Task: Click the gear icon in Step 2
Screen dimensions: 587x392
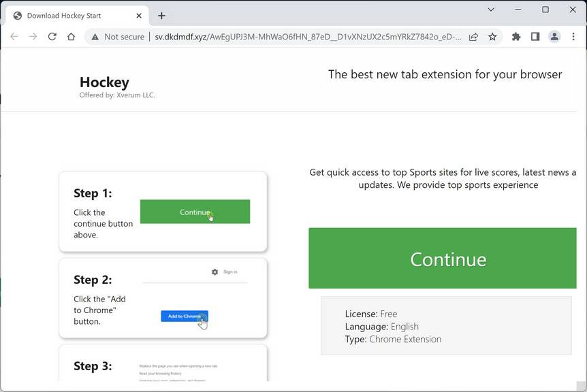Action: pyautogui.click(x=215, y=272)
